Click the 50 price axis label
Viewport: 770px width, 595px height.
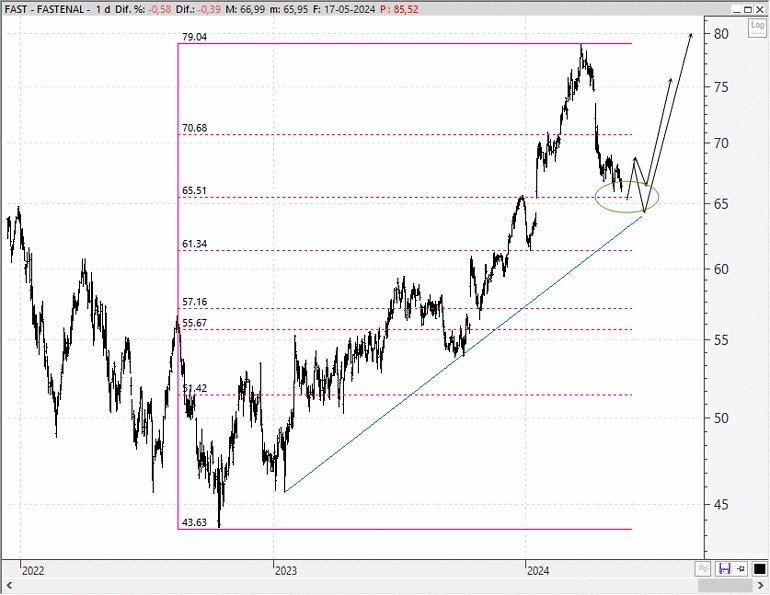[x=721, y=418]
